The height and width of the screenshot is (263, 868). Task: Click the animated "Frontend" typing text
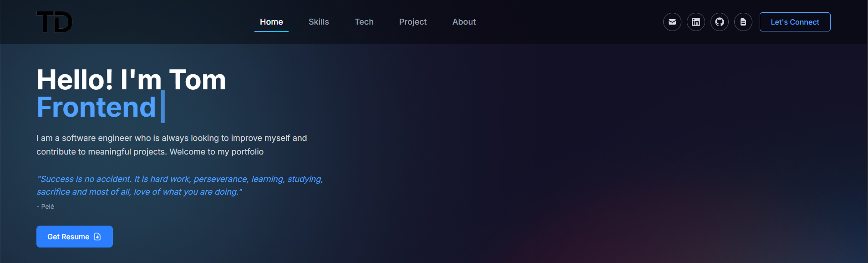coord(96,108)
